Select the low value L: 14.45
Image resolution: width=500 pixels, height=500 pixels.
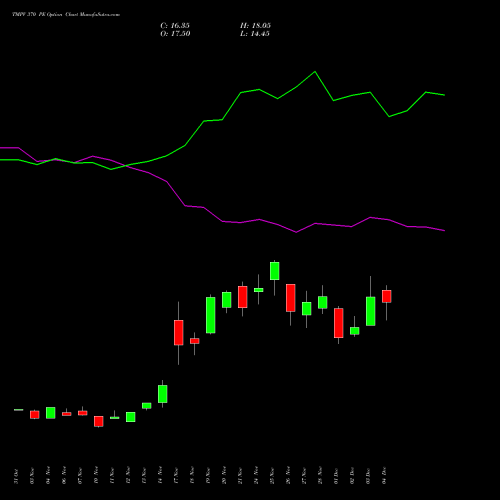[255, 34]
